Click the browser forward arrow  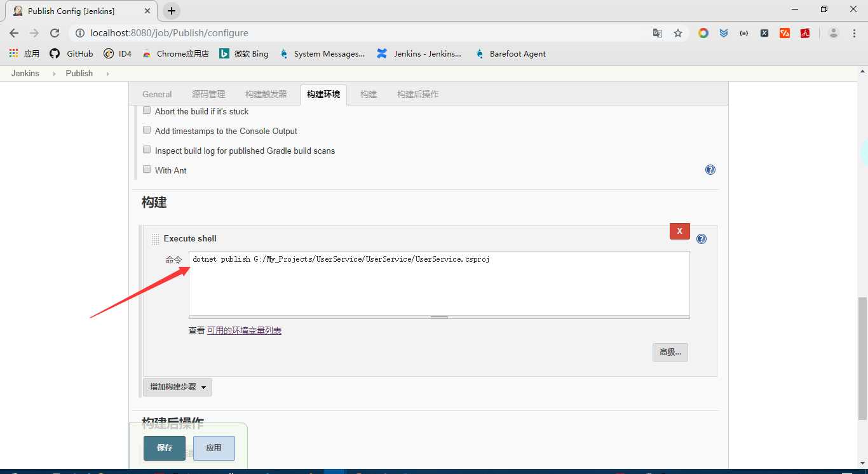[x=34, y=33]
